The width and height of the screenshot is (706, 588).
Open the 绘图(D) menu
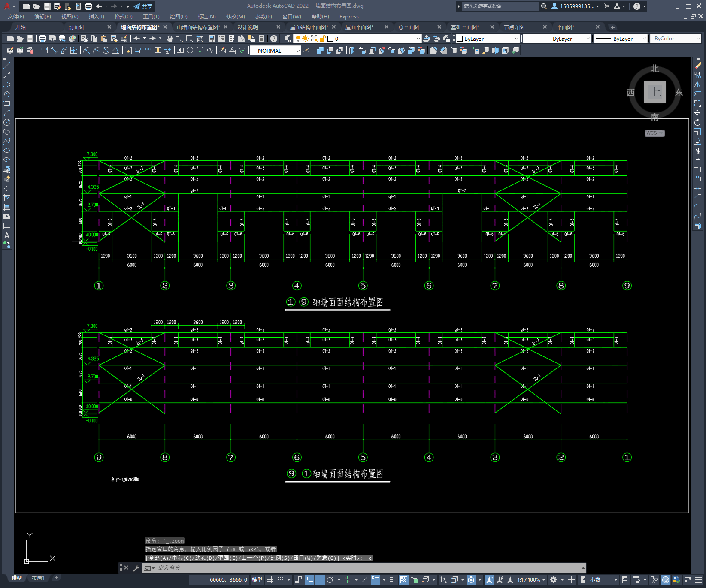(x=179, y=17)
